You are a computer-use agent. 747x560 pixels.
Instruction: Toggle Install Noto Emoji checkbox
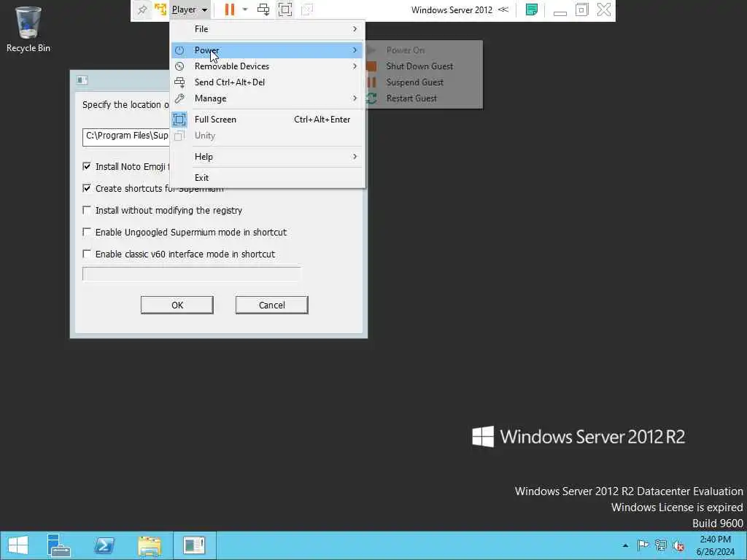pos(87,166)
